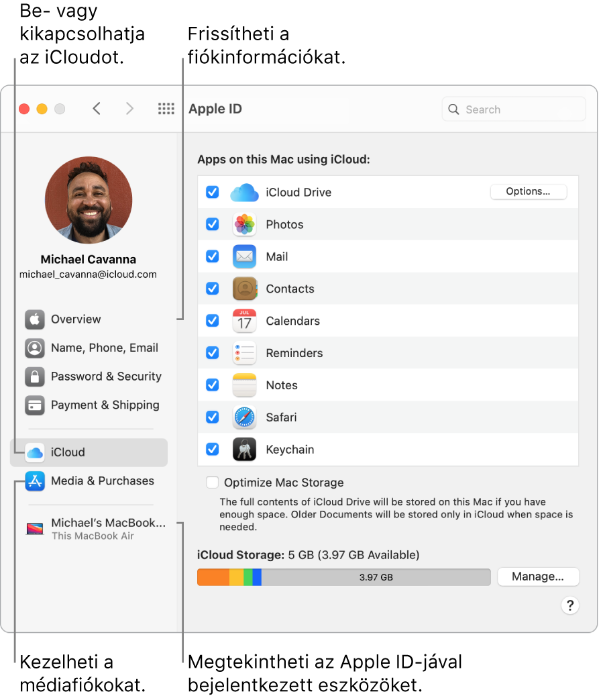Screen dimensions: 601x700
Task: Click the Photos app icon
Action: tap(245, 225)
